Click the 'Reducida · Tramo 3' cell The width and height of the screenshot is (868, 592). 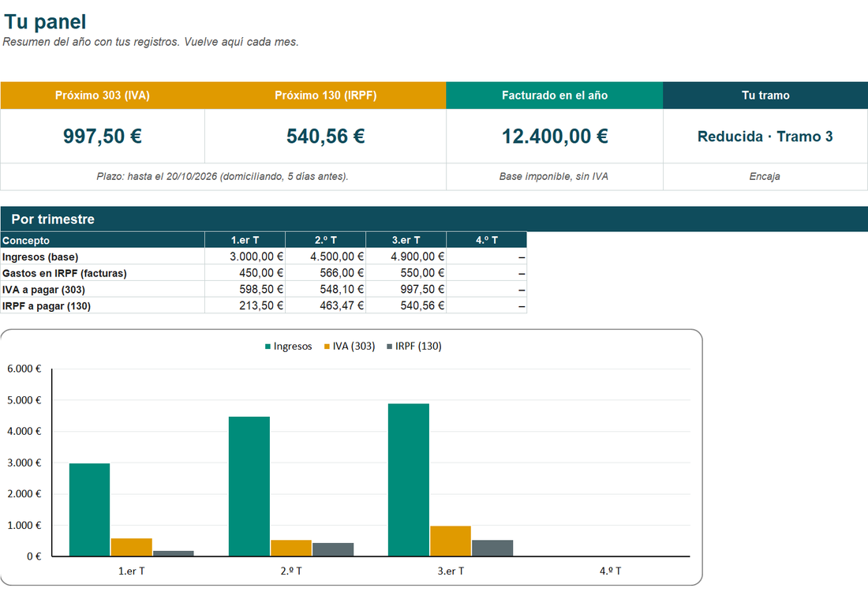765,137
